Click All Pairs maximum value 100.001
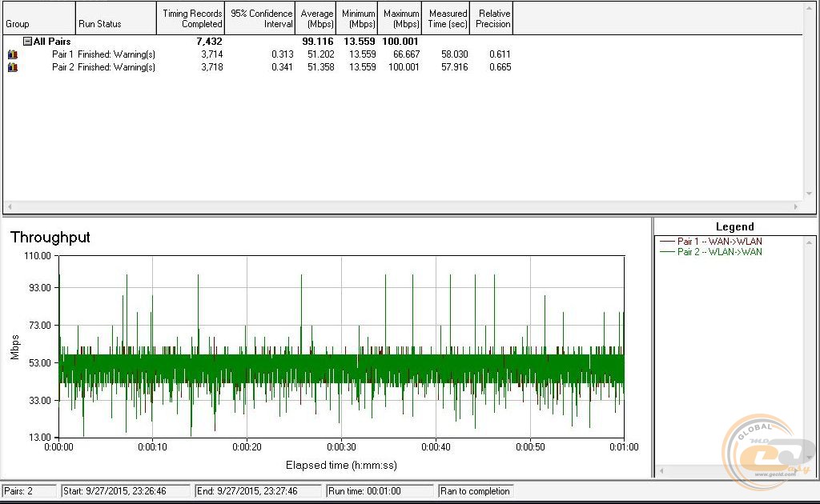This screenshot has width=820, height=504. click(400, 42)
